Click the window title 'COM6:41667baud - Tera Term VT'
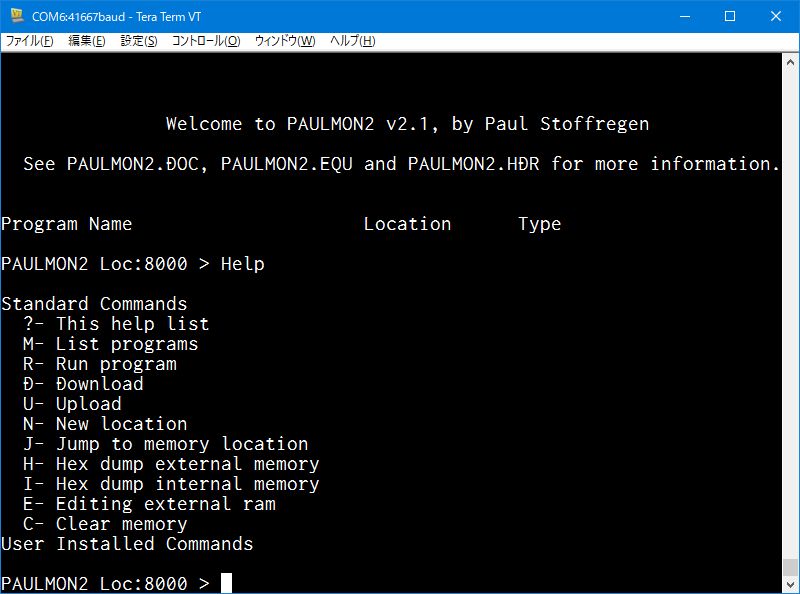800x594 pixels. tap(116, 17)
